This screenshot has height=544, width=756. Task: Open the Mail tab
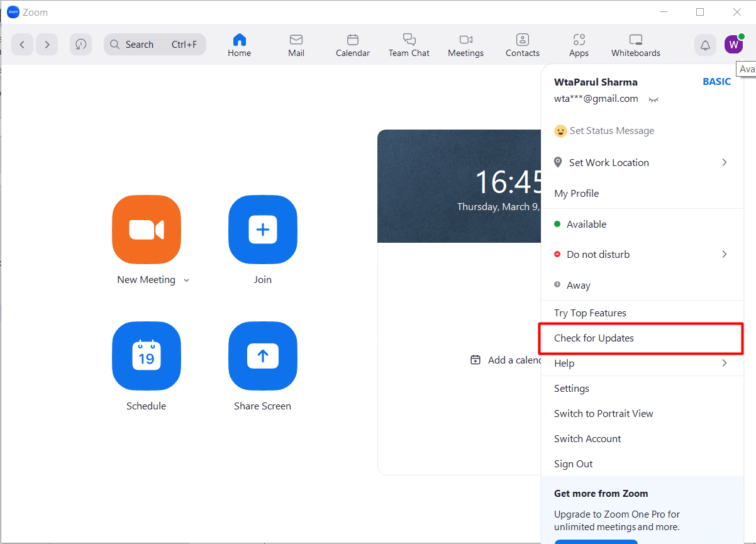(x=296, y=45)
